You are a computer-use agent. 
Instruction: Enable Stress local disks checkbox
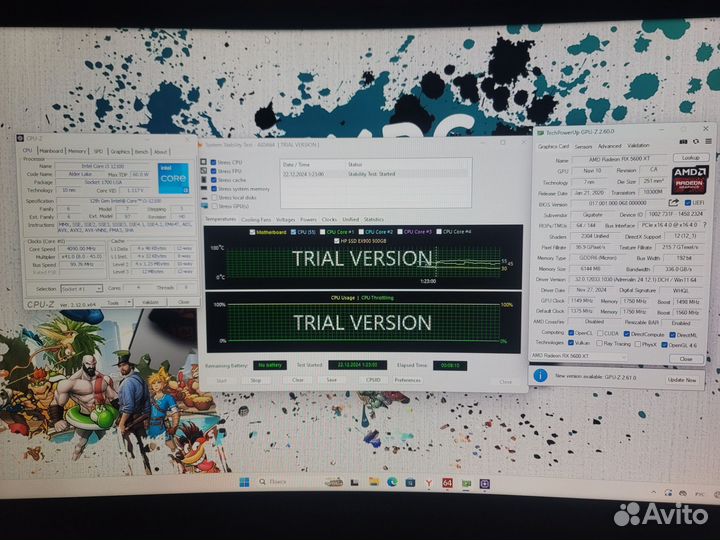click(x=214, y=197)
